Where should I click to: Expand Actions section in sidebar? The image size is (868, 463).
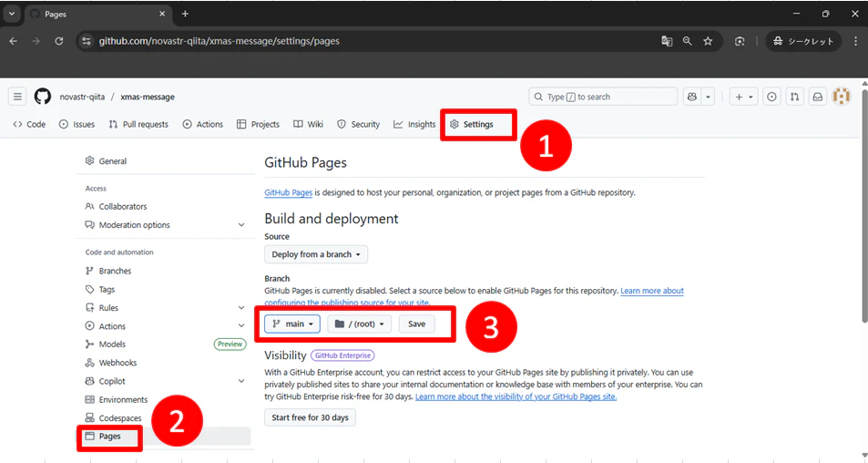click(166, 325)
